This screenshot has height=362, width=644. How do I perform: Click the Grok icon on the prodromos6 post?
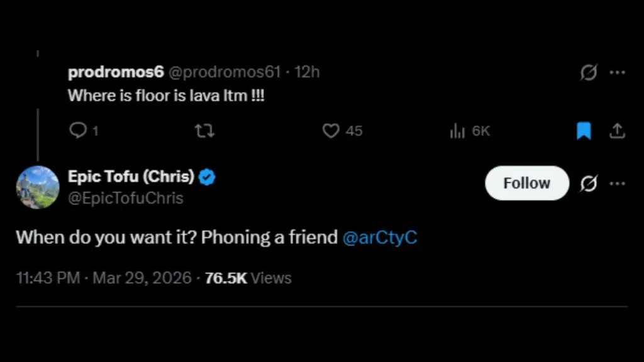pyautogui.click(x=589, y=72)
